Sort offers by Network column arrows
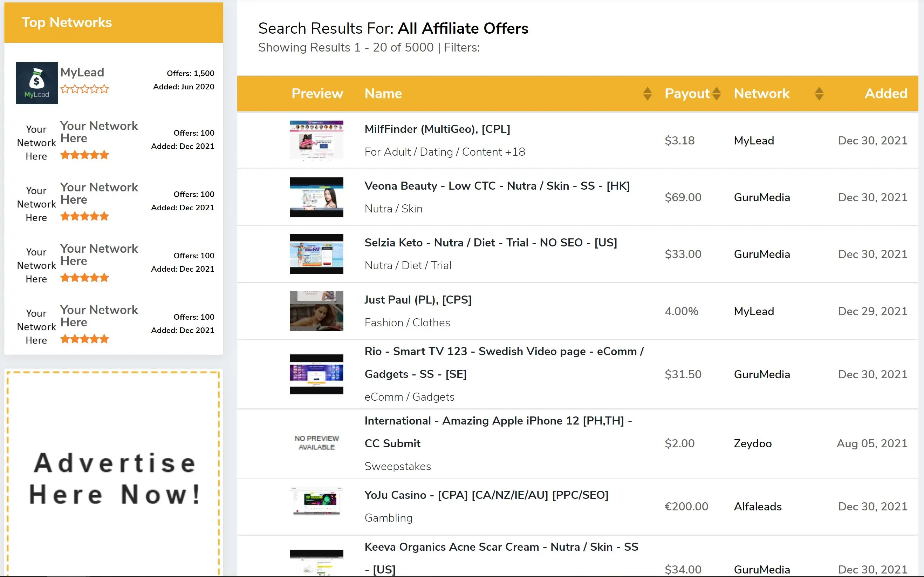 coord(819,94)
